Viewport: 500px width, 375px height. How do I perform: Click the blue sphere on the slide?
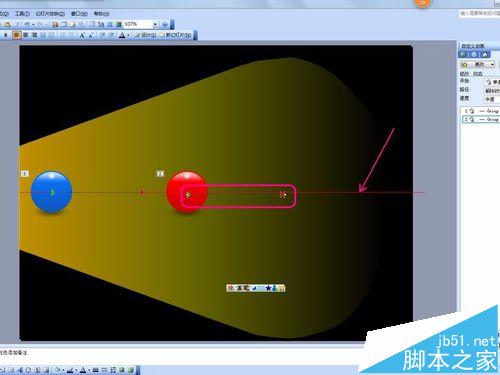tap(51, 192)
